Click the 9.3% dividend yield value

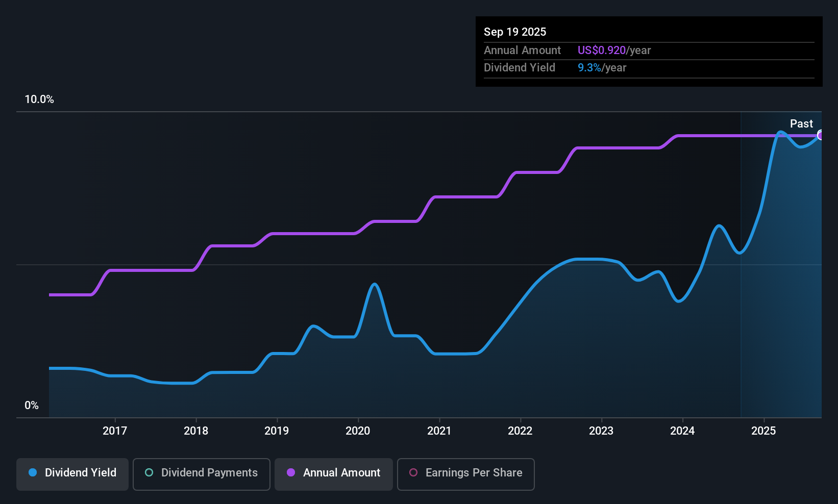pos(589,68)
